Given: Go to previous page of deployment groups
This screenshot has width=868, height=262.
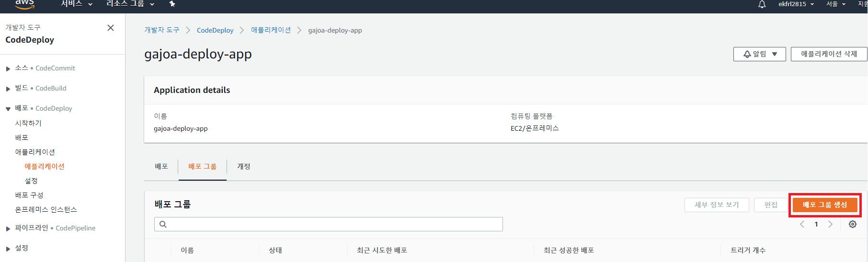Looking at the screenshot, I should (802, 224).
